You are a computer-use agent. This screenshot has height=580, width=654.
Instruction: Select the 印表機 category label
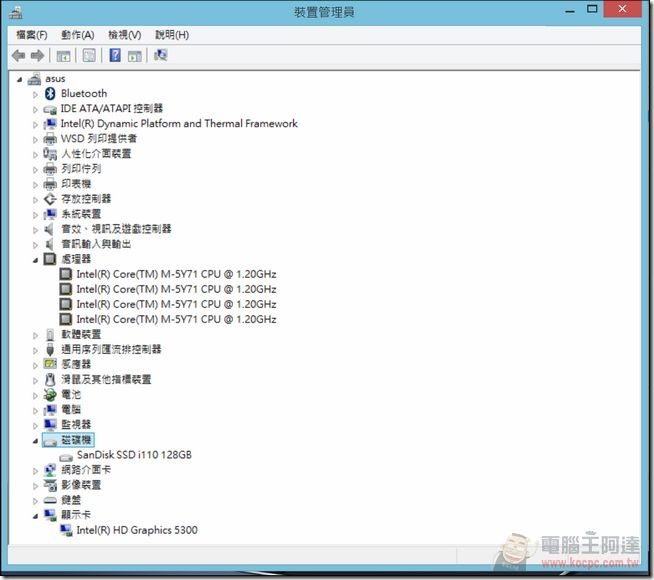click(x=76, y=183)
